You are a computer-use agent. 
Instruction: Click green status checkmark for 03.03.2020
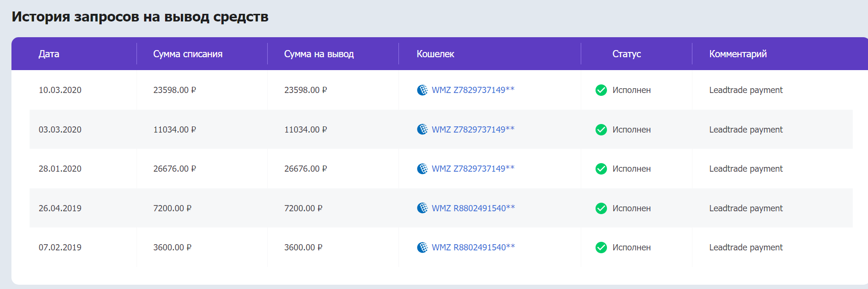point(601,130)
